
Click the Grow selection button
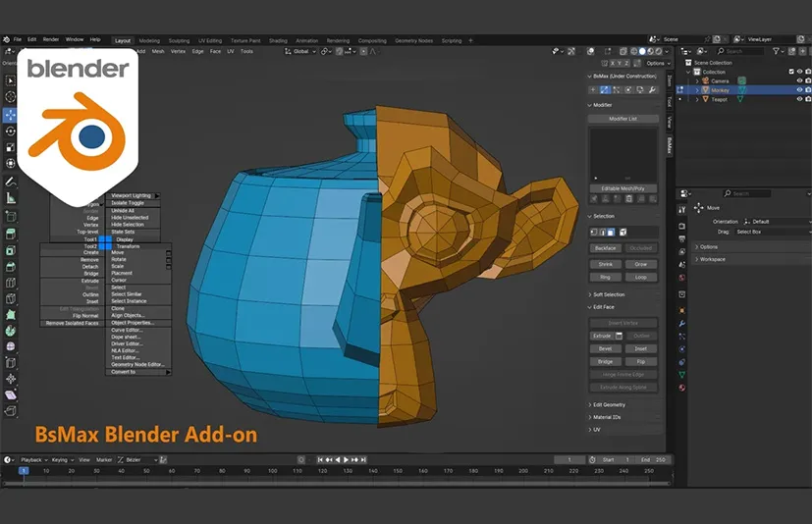click(640, 264)
